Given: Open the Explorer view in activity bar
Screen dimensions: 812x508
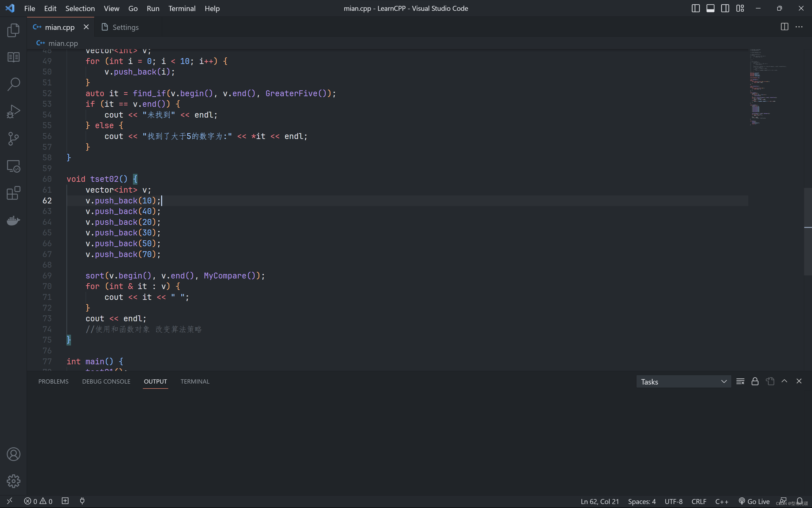Looking at the screenshot, I should point(13,30).
